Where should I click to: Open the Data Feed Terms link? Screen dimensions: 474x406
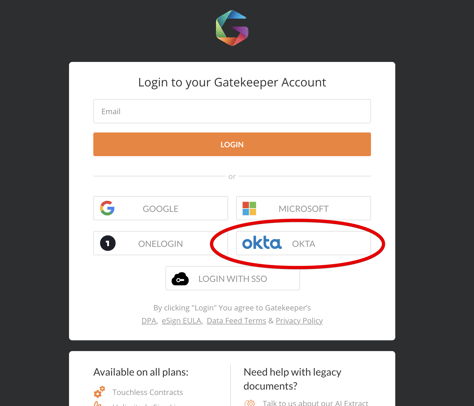coord(236,321)
